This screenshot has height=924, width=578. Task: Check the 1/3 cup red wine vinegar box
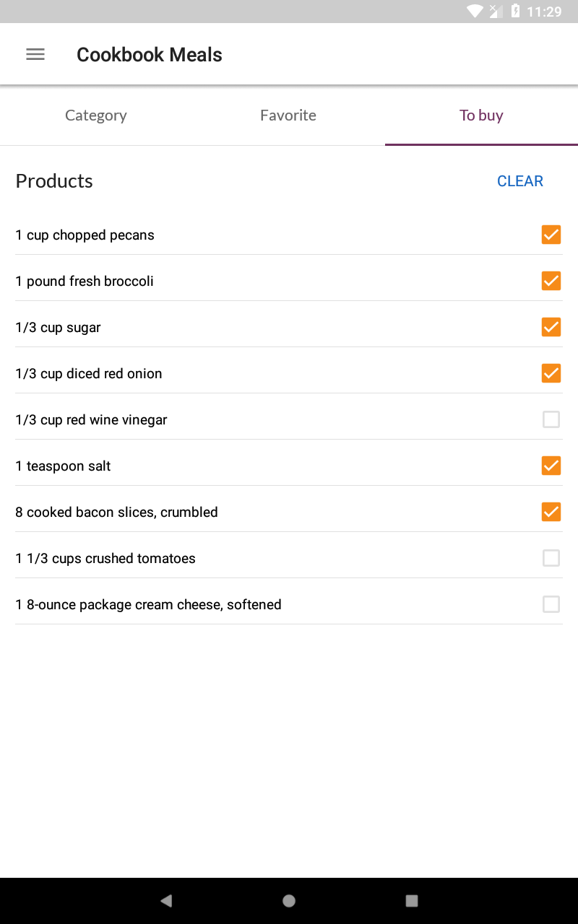pyautogui.click(x=551, y=419)
